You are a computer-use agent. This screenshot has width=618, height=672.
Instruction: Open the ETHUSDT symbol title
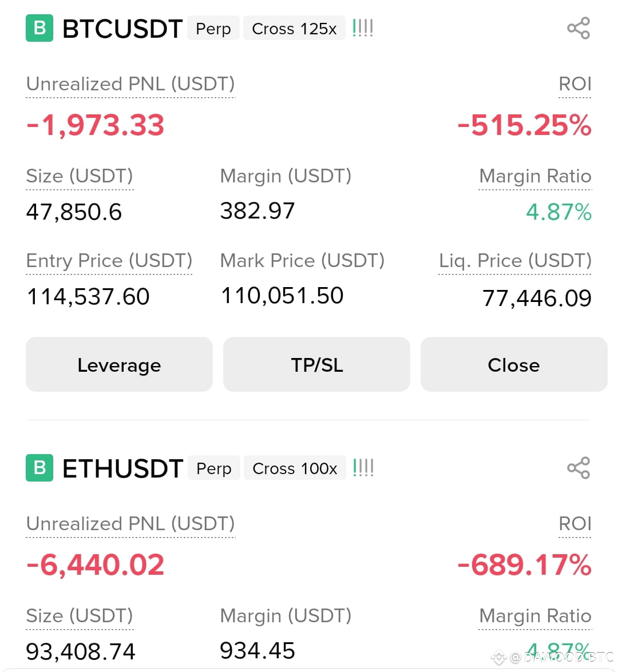[x=122, y=468]
